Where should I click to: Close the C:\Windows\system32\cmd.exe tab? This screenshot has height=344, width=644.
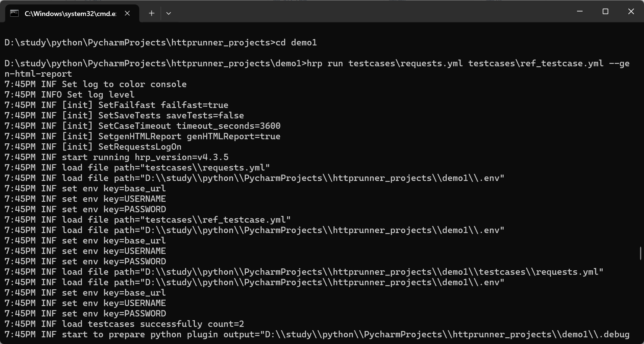[127, 13]
